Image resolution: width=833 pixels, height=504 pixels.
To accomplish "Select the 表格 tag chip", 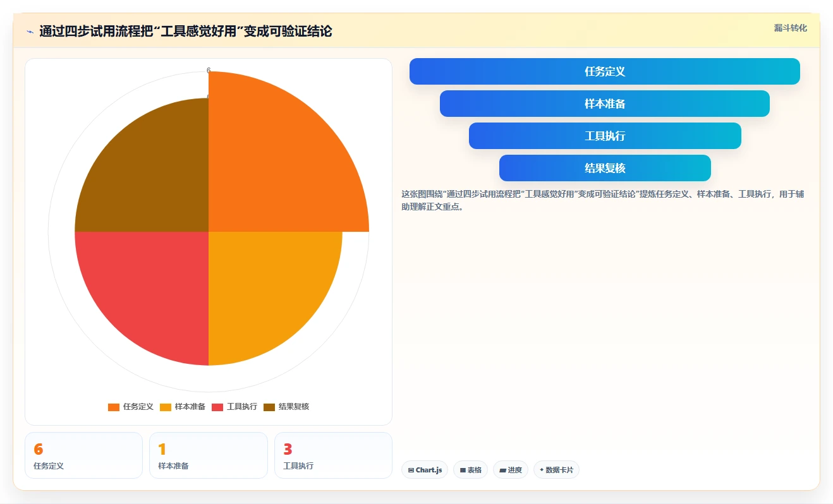I will coord(470,470).
